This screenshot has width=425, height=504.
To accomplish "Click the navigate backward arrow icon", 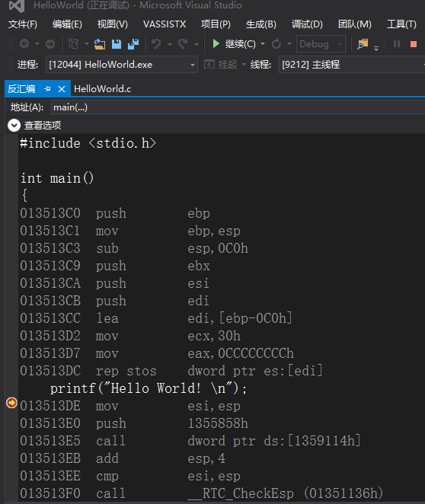I will pyautogui.click(x=24, y=43).
